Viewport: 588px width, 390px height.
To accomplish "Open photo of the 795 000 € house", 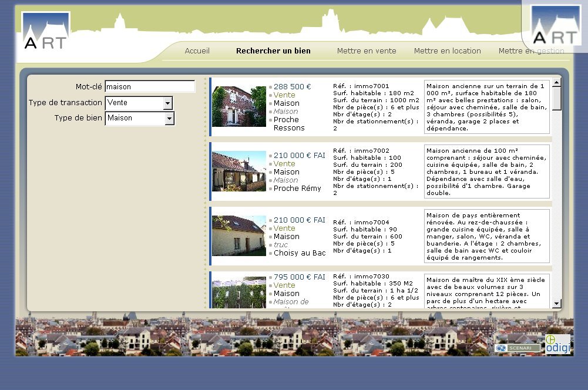I will [239, 292].
